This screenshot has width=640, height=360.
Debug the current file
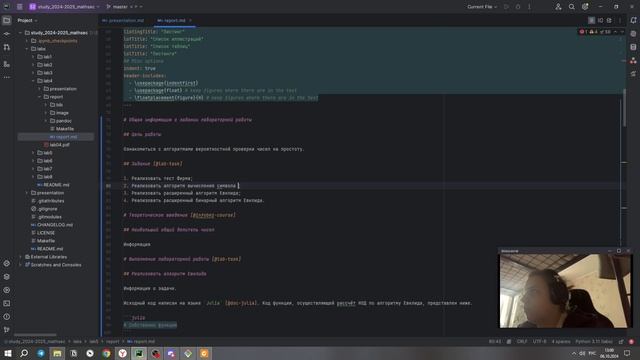point(518,7)
